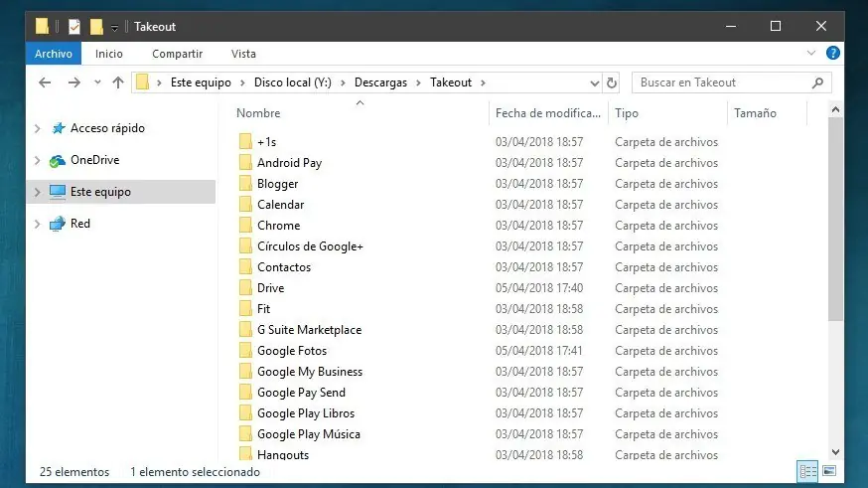Expand the ribbon with chevron

pos(811,54)
